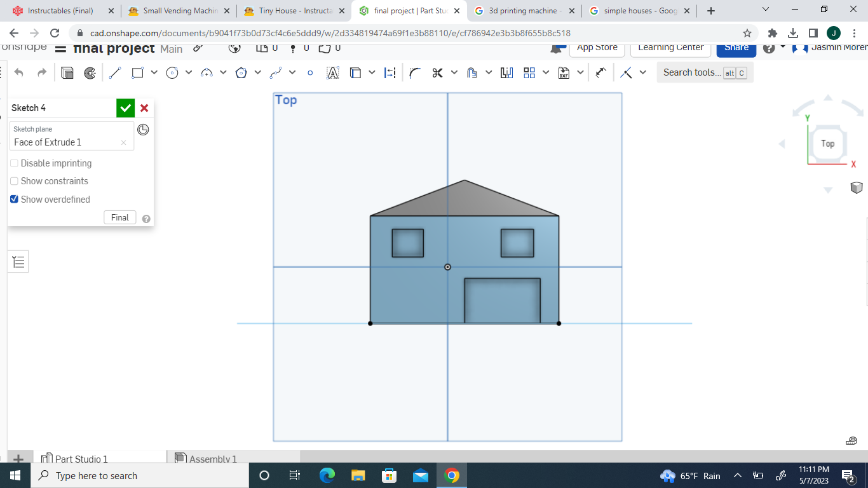
Task: Select the Spline tool
Action: (276, 72)
